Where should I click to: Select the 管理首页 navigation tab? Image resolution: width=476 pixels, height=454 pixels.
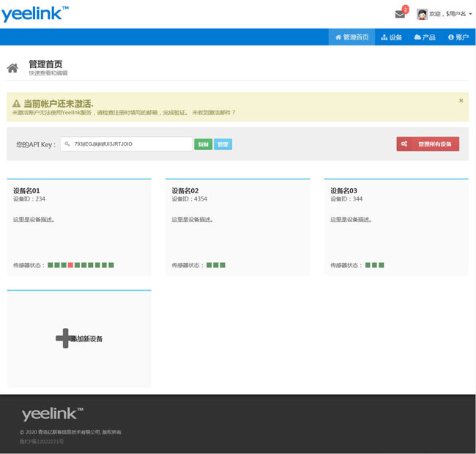tap(352, 37)
